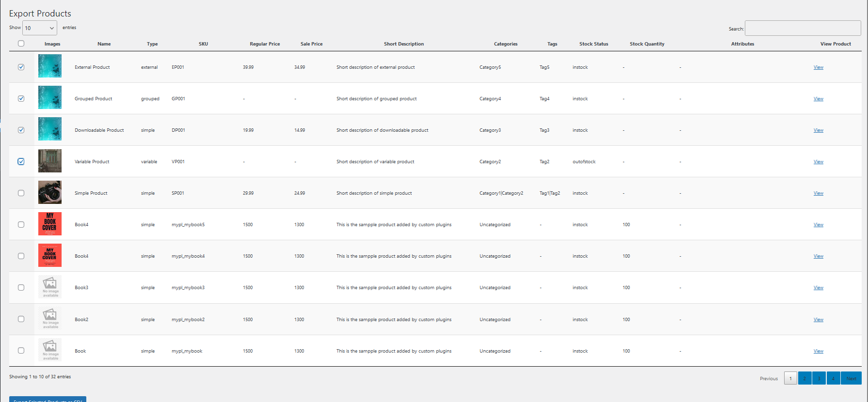Viewport: 868px width, 402px height.
Task: Click the Next pagination button
Action: point(851,378)
